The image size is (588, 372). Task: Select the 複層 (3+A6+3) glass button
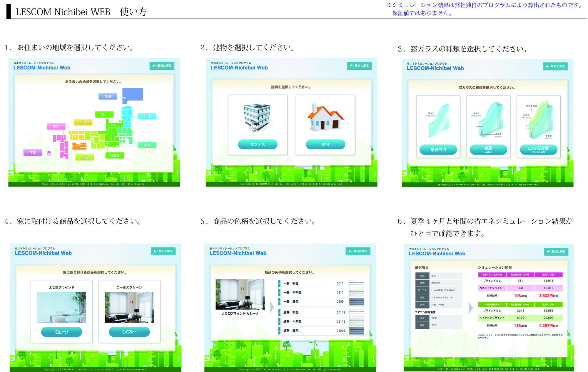[x=488, y=150]
